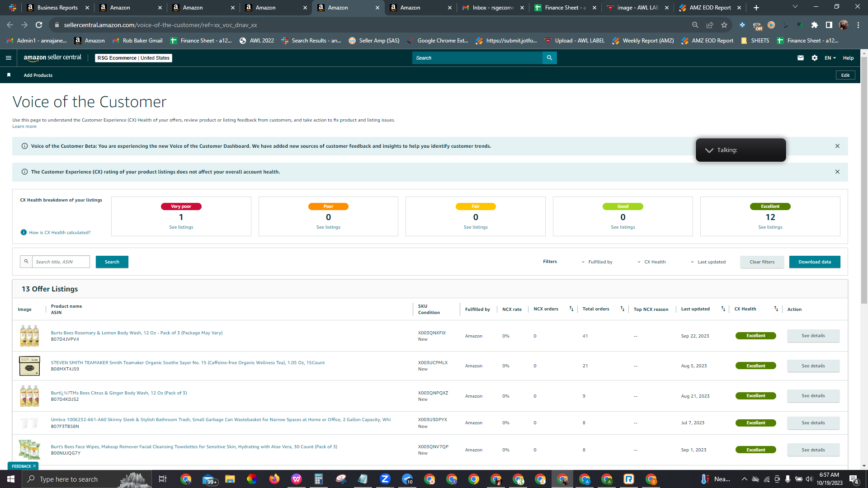The image size is (868, 488).
Task: Click the Burt's Bees Face Wipes thumbnail
Action: 29,450
